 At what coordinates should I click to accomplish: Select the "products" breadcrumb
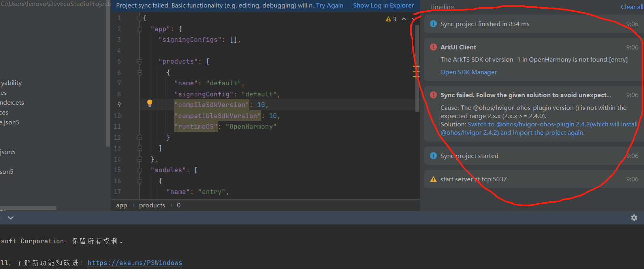[152, 205]
